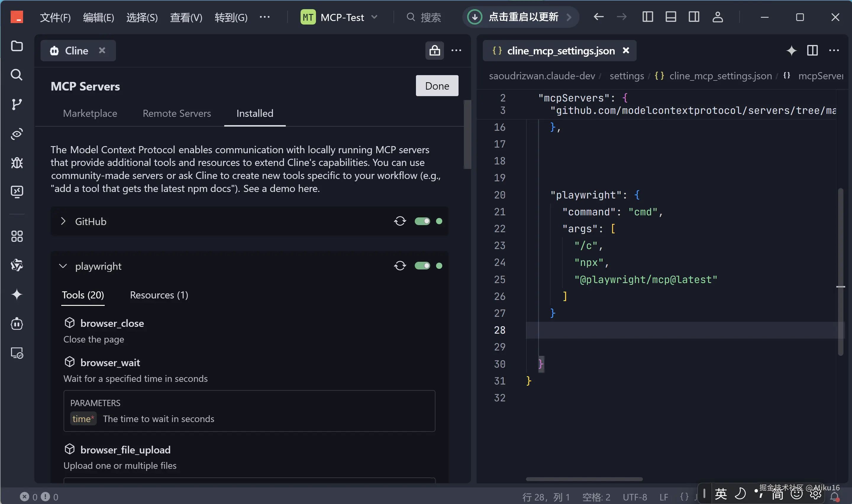Click the Done button
The image size is (852, 504).
click(437, 86)
